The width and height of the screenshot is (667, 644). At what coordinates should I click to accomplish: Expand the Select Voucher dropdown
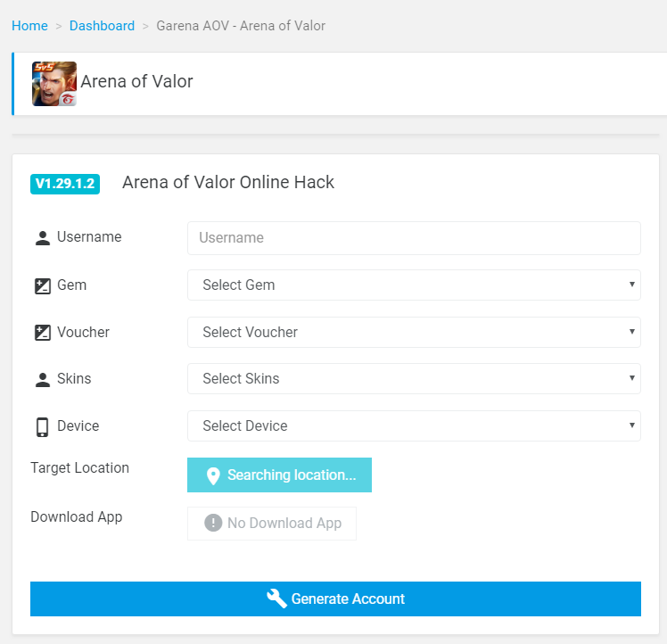click(x=414, y=332)
